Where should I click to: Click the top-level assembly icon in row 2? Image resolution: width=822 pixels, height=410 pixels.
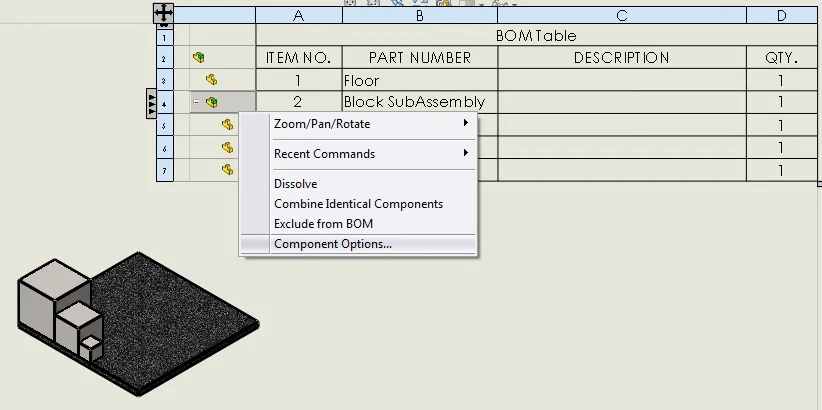pos(199,58)
